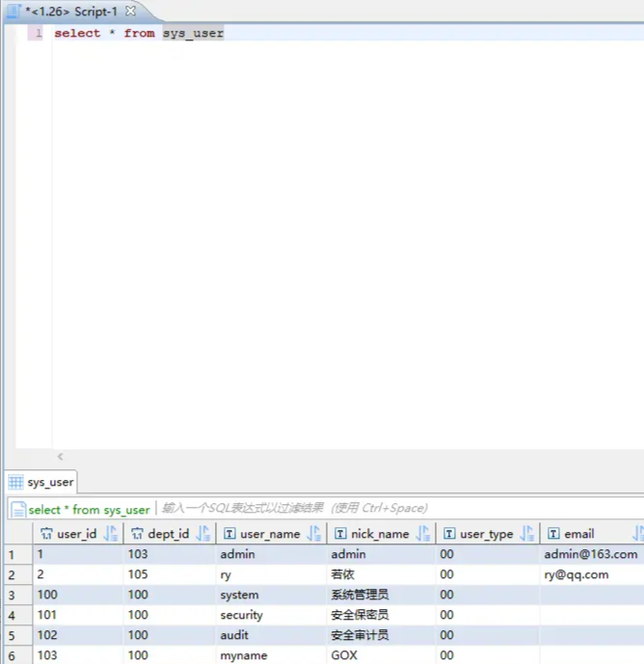Click the sort icon on user_id column
This screenshot has height=664, width=644.
point(110,533)
